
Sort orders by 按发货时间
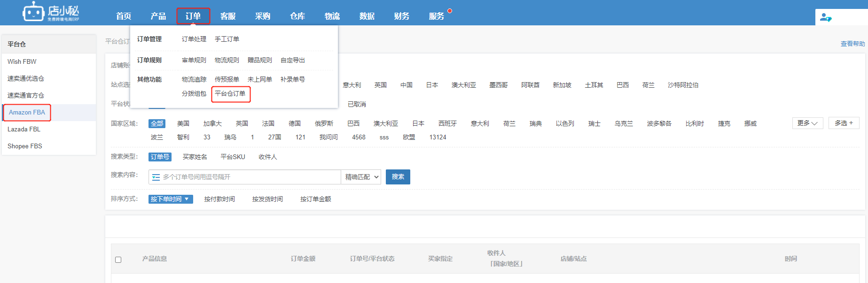pyautogui.click(x=267, y=199)
